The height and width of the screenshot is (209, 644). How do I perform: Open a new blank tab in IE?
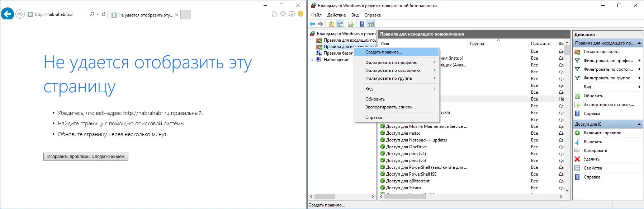click(x=186, y=15)
